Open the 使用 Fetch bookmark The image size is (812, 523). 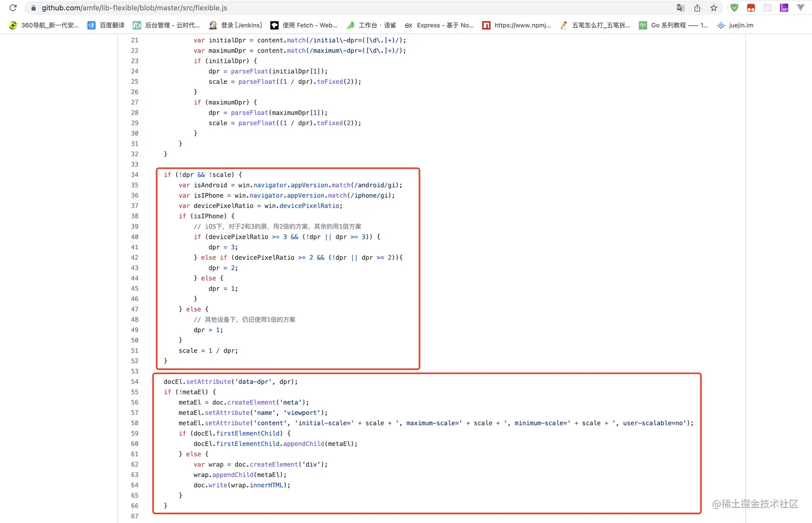click(x=304, y=25)
